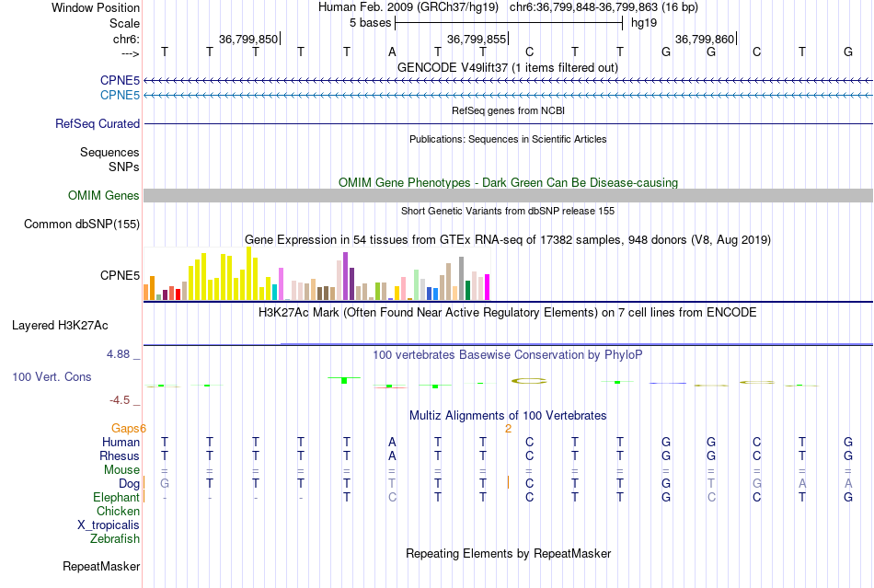The height and width of the screenshot is (588, 874).
Task: Click the Human alignment row label
Action: [121, 442]
